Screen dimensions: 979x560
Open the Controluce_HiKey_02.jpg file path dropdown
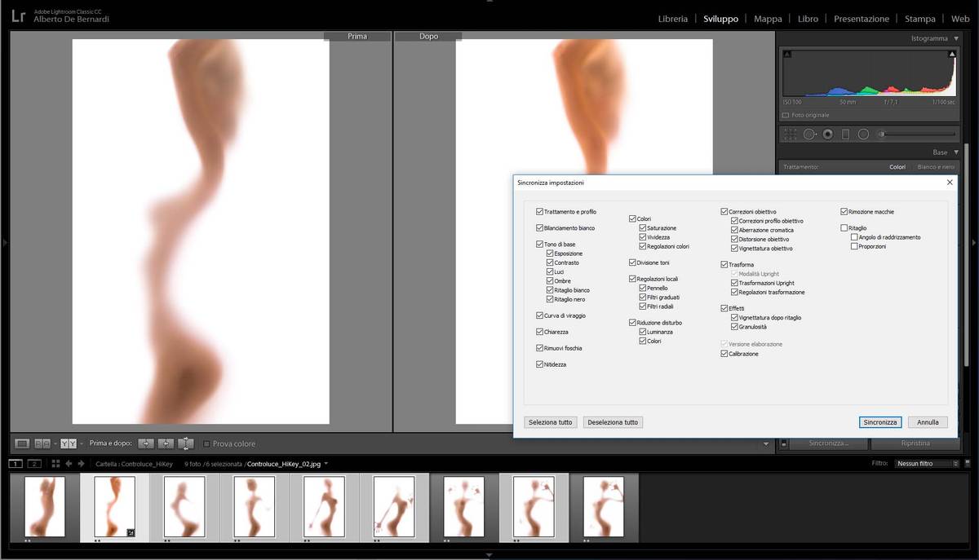tap(326, 464)
